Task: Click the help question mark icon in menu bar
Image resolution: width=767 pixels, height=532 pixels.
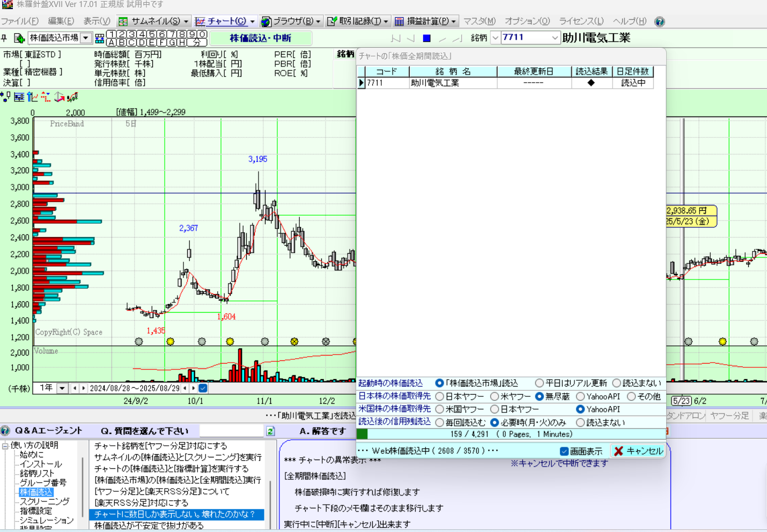Action: click(660, 21)
